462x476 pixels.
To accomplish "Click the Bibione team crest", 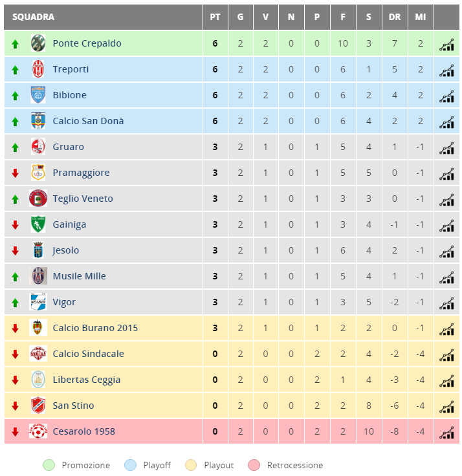I will [x=38, y=94].
